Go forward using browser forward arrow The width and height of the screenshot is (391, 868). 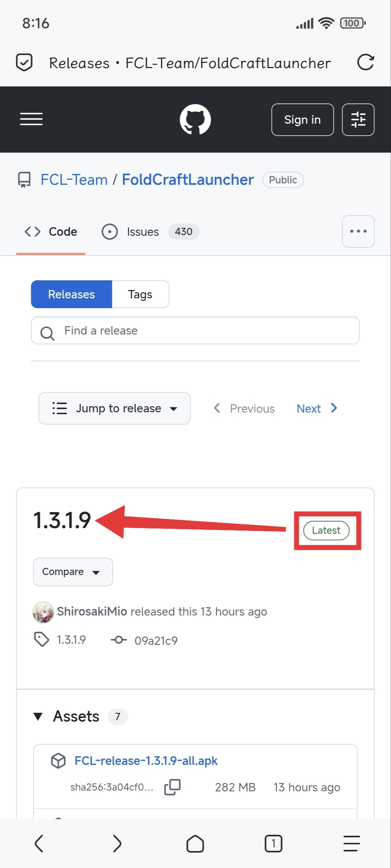[117, 844]
